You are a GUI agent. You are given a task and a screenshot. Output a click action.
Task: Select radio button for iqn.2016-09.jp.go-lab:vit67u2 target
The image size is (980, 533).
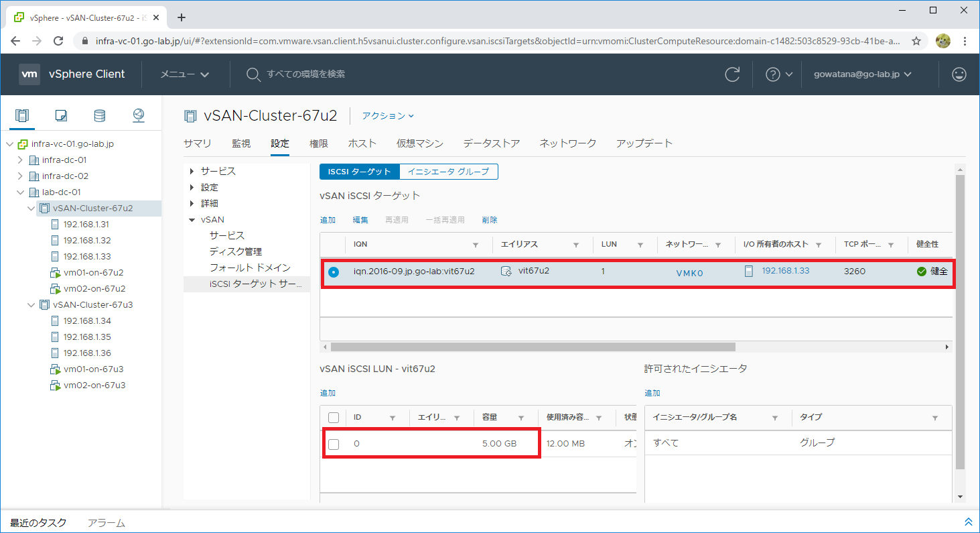point(334,272)
